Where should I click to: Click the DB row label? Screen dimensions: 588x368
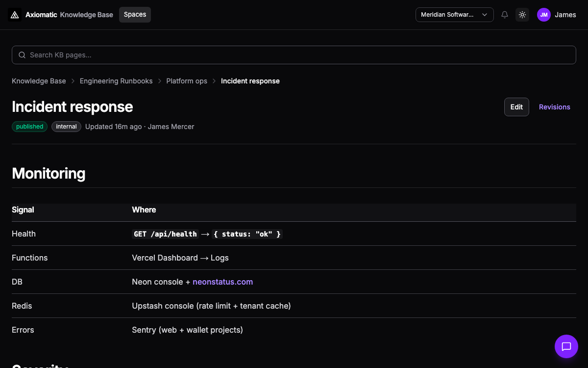click(x=17, y=282)
